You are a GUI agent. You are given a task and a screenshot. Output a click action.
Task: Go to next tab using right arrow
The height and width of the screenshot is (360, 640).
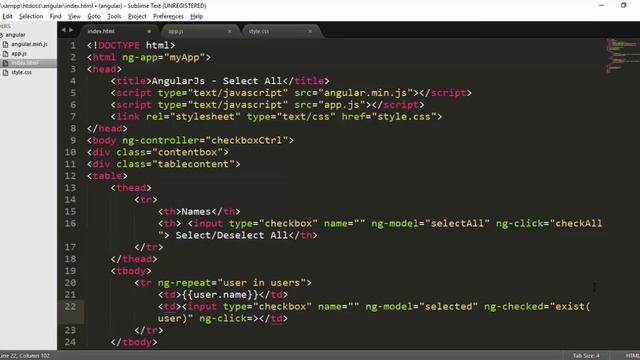71,30
